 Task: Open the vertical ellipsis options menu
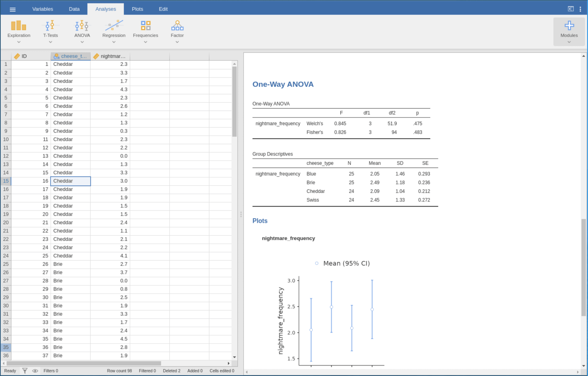581,9
